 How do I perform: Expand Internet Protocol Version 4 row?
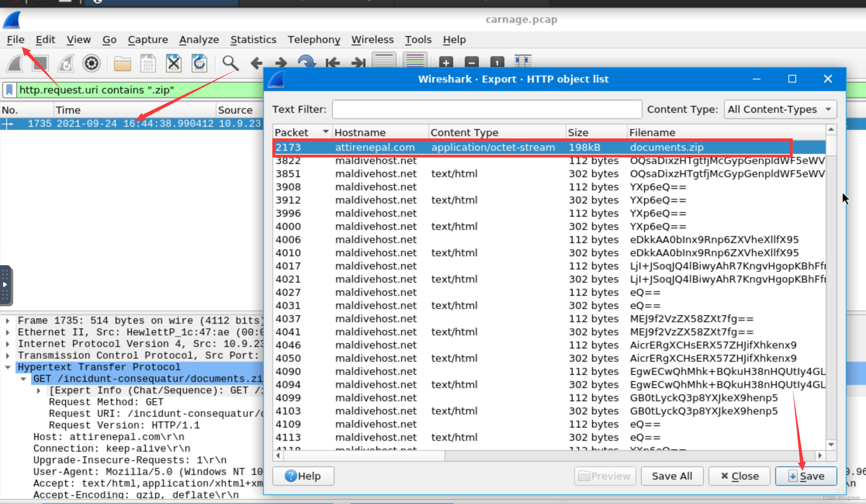(x=7, y=344)
